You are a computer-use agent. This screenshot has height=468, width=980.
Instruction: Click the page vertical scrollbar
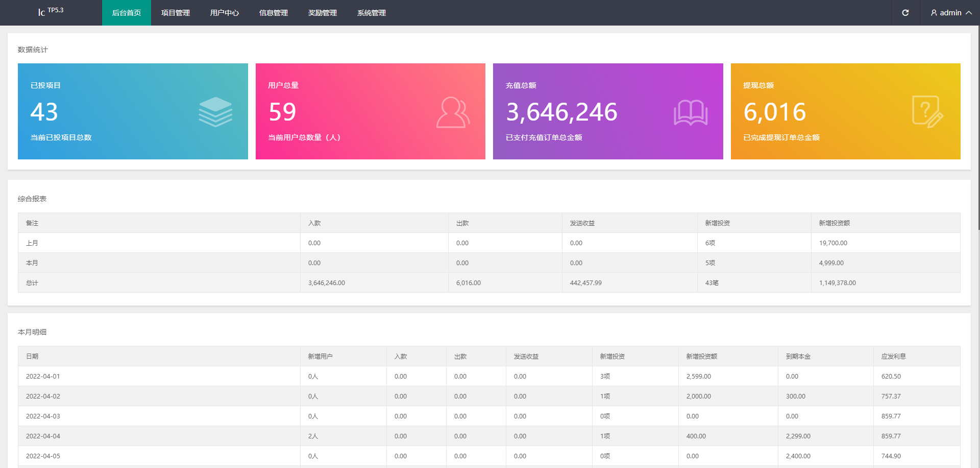[977, 128]
